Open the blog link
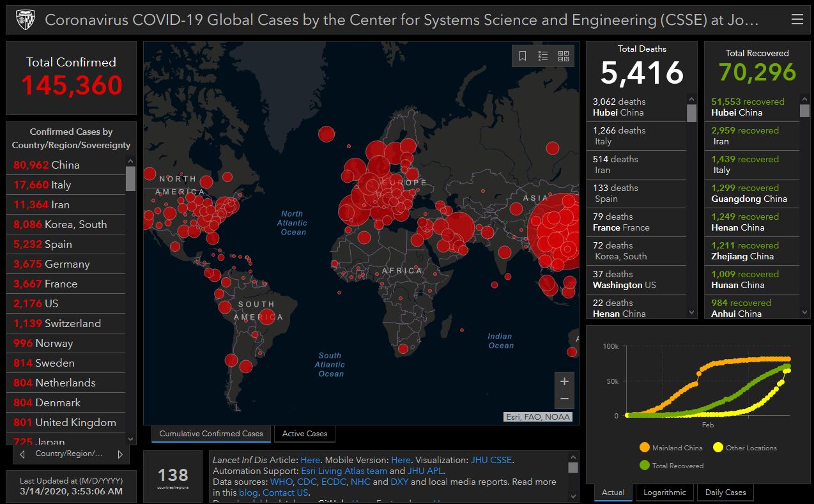 point(249,493)
